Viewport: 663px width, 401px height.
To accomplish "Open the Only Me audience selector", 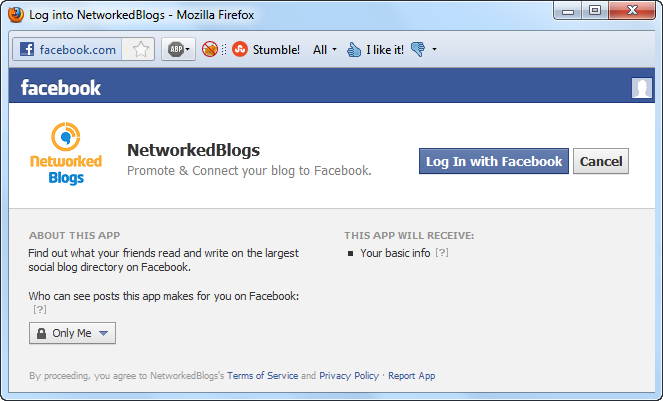I will (72, 333).
